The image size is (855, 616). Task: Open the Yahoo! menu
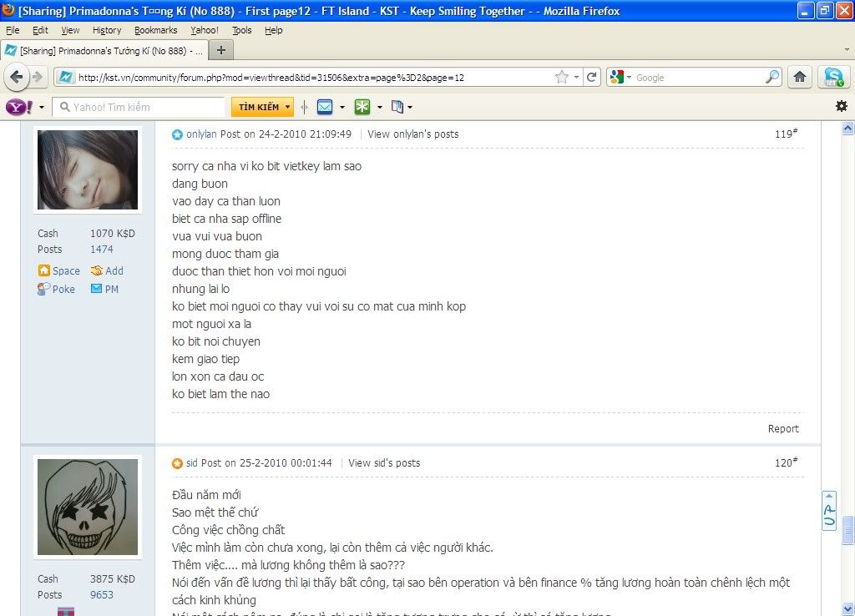click(205, 30)
